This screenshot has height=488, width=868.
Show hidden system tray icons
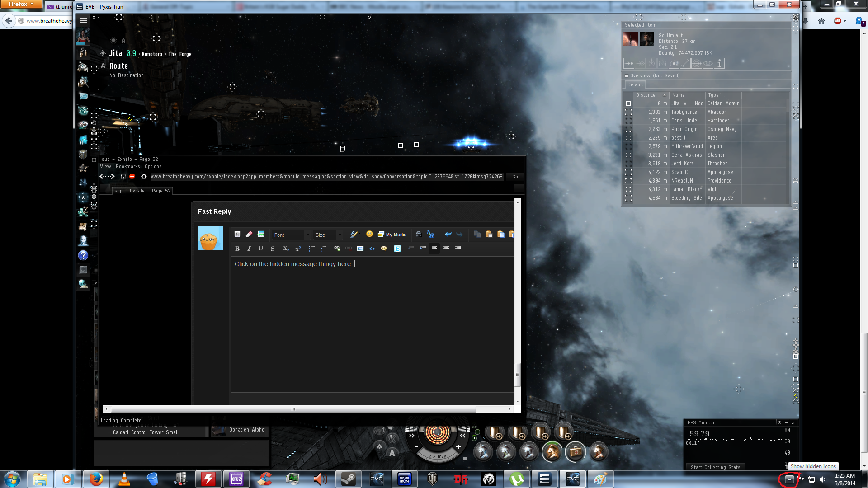pos(789,479)
